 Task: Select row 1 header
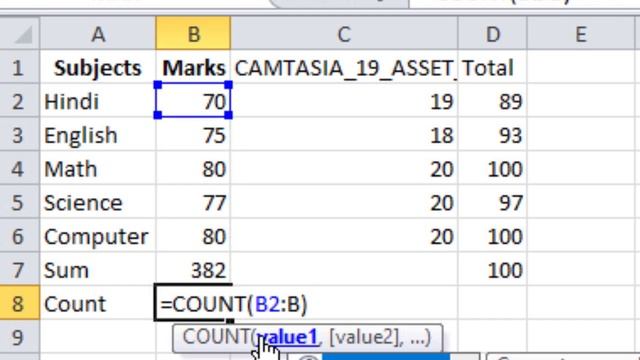(x=20, y=67)
